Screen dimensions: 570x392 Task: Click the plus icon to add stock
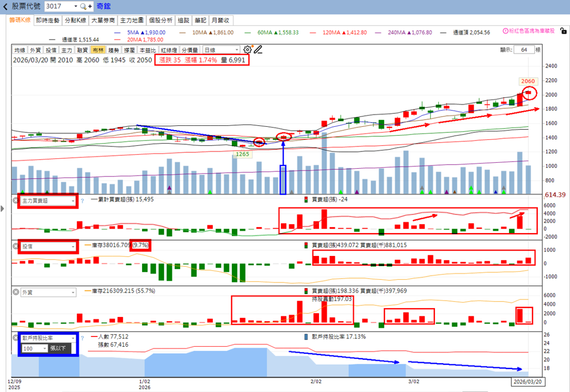90,6
